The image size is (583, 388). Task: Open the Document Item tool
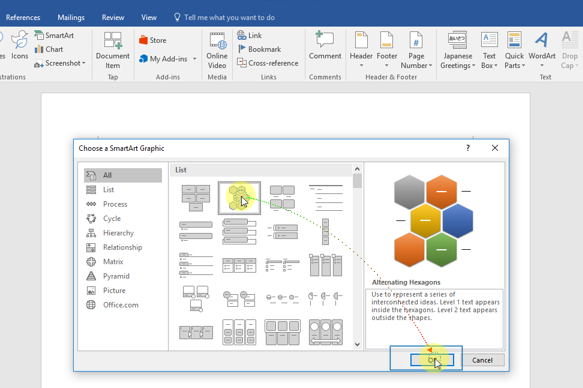[x=113, y=50]
